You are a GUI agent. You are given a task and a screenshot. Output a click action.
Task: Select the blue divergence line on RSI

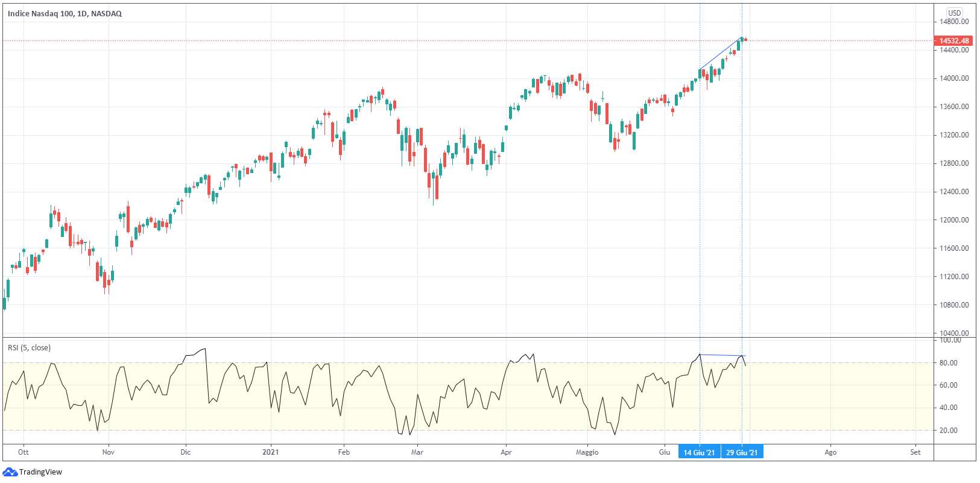[x=722, y=355]
